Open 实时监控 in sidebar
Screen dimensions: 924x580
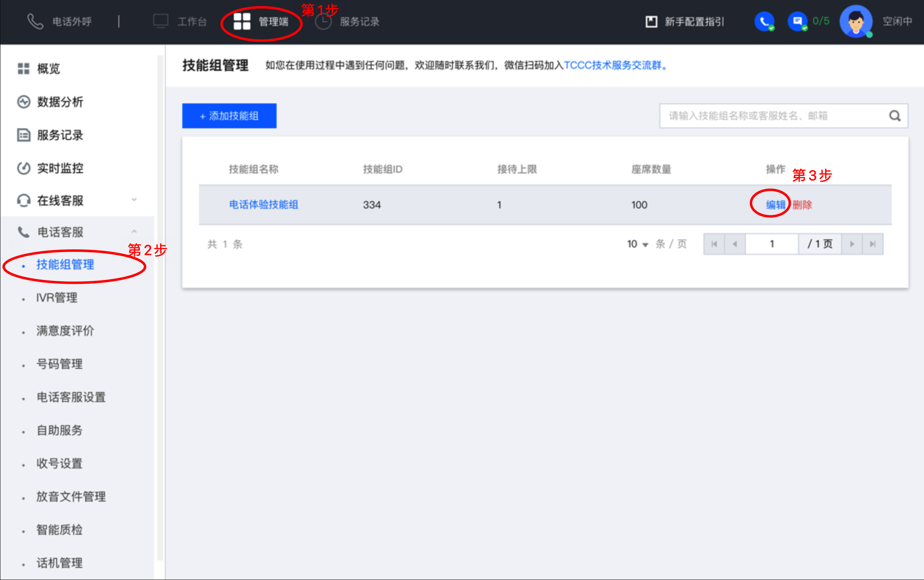click(x=60, y=168)
